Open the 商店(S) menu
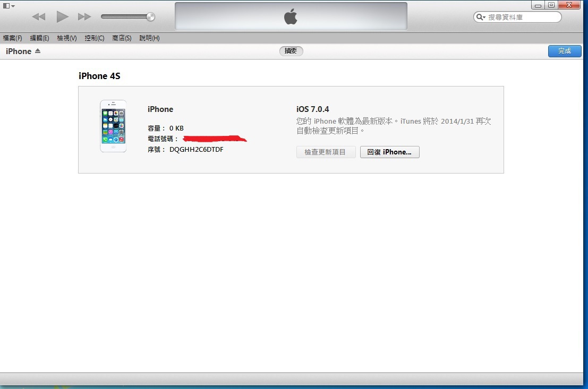 click(122, 38)
